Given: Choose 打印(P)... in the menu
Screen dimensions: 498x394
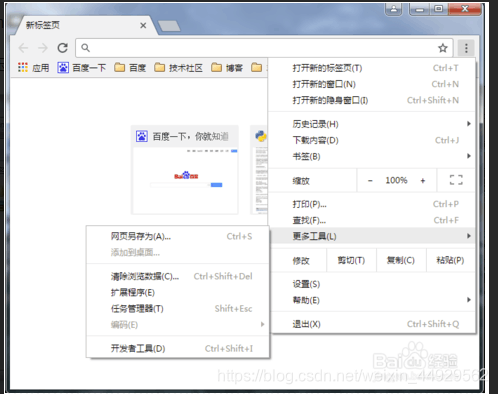Looking at the screenshot, I should (x=372, y=204).
